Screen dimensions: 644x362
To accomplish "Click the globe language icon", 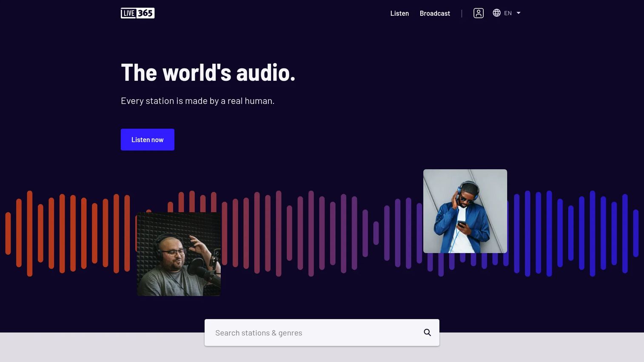I will coord(496,13).
